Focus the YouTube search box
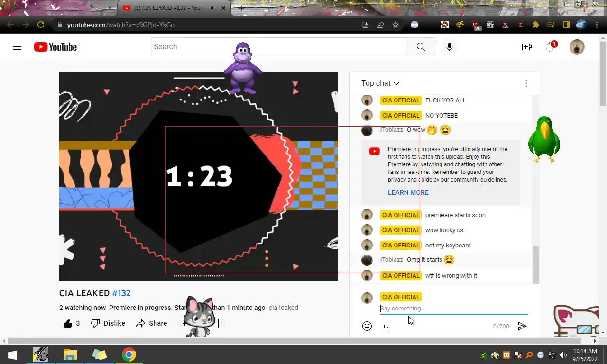This screenshot has width=607, height=364. coord(279,47)
